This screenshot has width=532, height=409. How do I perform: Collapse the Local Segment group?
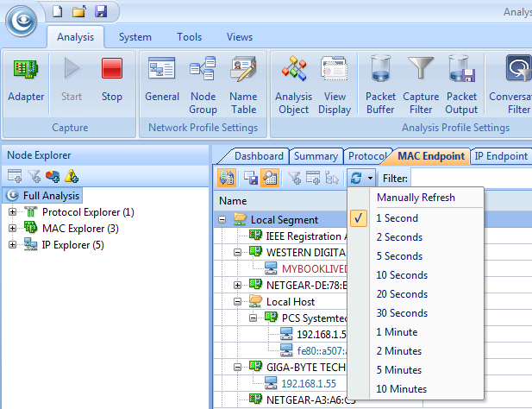[x=222, y=220]
